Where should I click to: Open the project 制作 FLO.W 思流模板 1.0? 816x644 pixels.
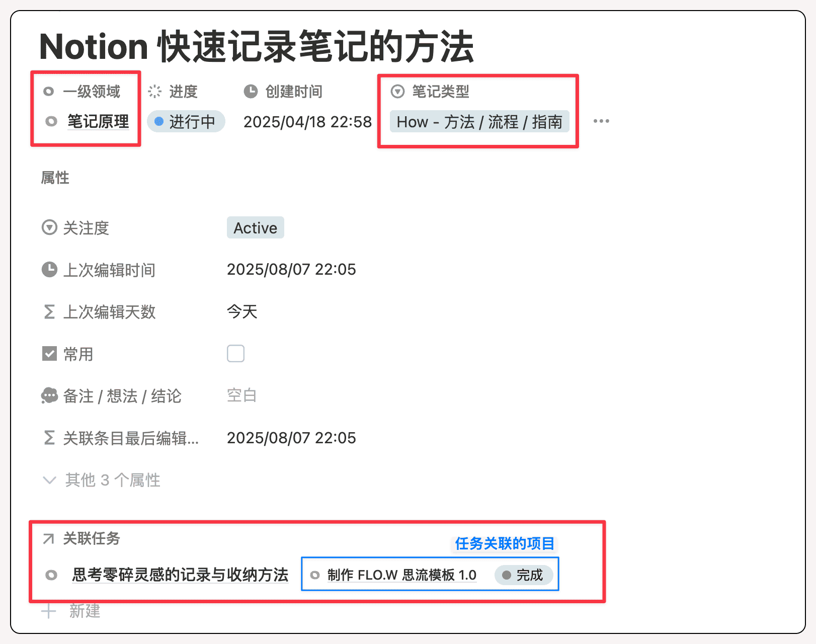tap(402, 575)
